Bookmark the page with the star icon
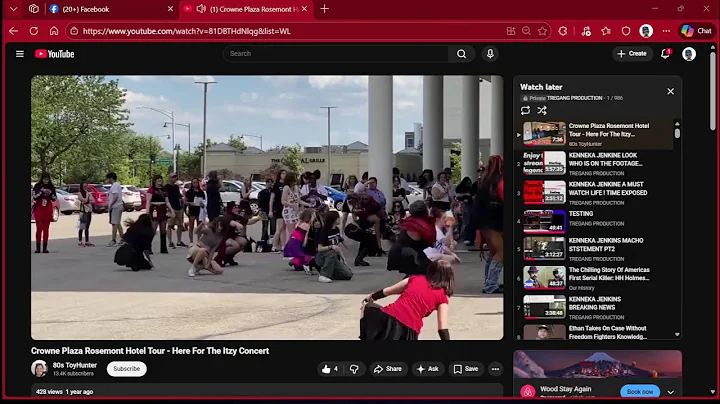This screenshot has width=720, height=404. pos(542,31)
